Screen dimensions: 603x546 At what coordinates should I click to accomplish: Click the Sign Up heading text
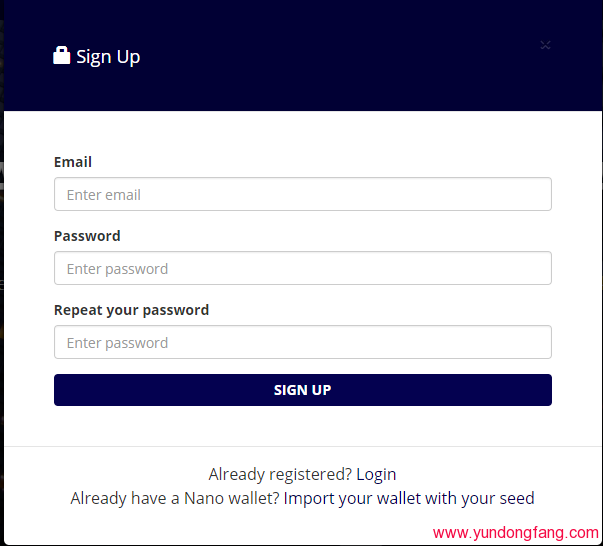point(108,57)
